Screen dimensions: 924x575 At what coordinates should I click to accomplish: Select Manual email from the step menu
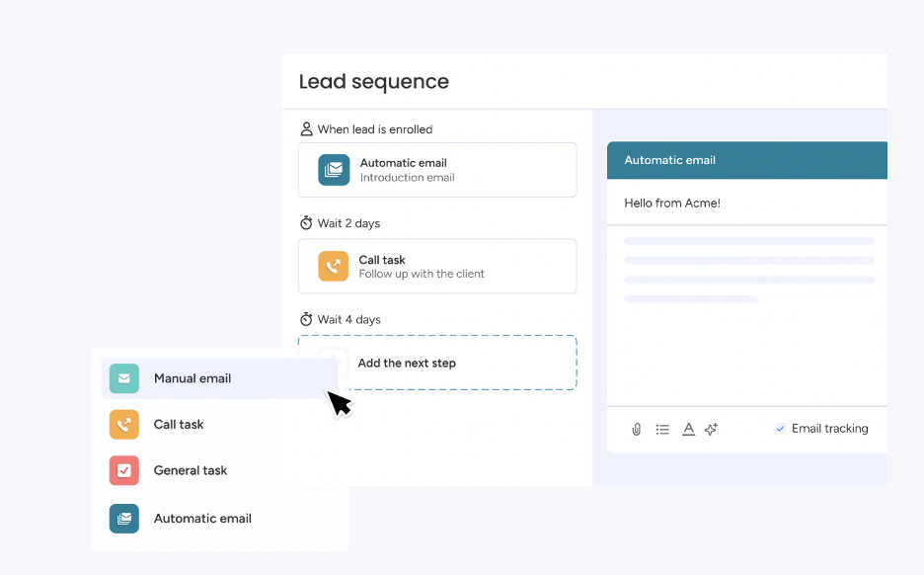(x=192, y=378)
